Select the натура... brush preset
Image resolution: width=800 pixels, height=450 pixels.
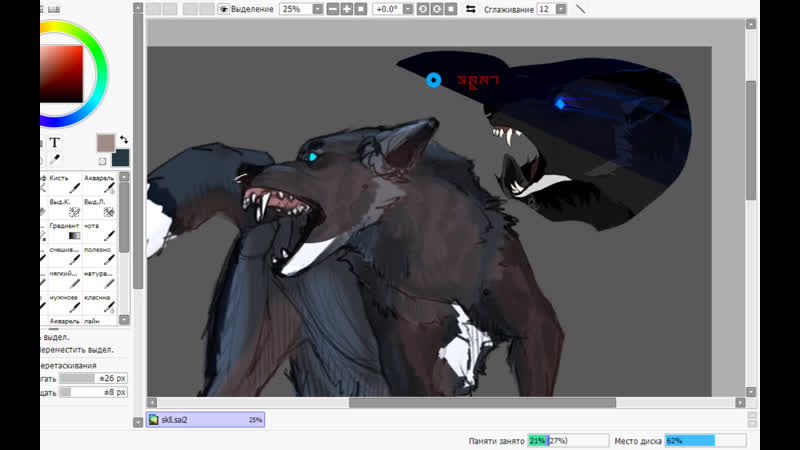[x=99, y=280]
